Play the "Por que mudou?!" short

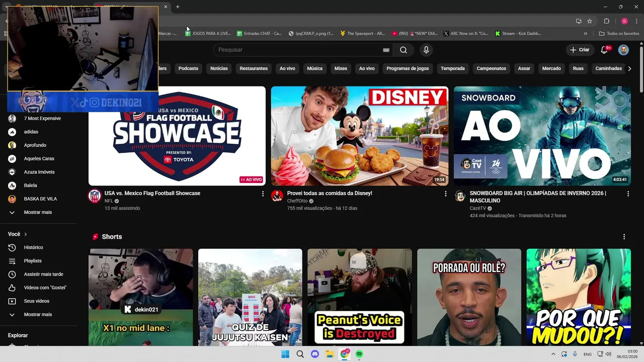pyautogui.click(x=579, y=297)
